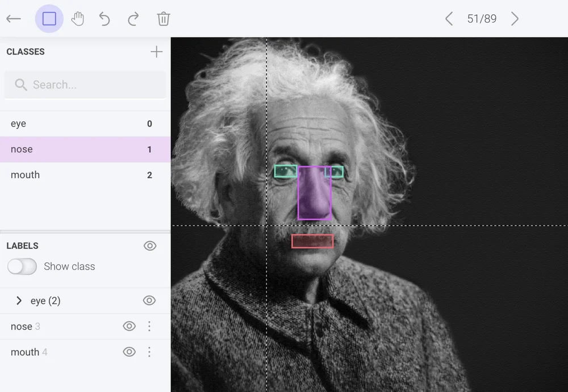Go to the previous image

tap(449, 19)
